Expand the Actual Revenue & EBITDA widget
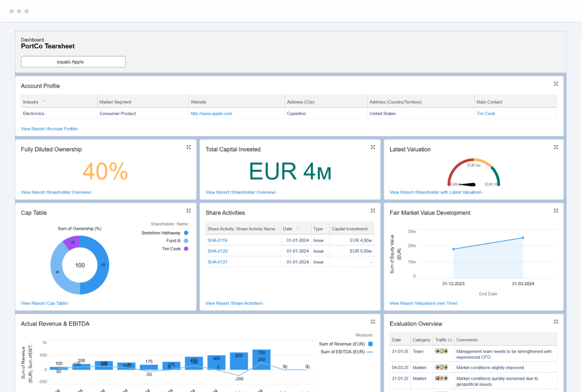 373,322
